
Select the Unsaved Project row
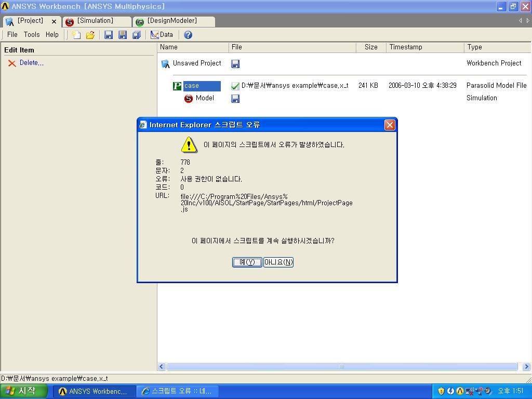click(x=197, y=63)
